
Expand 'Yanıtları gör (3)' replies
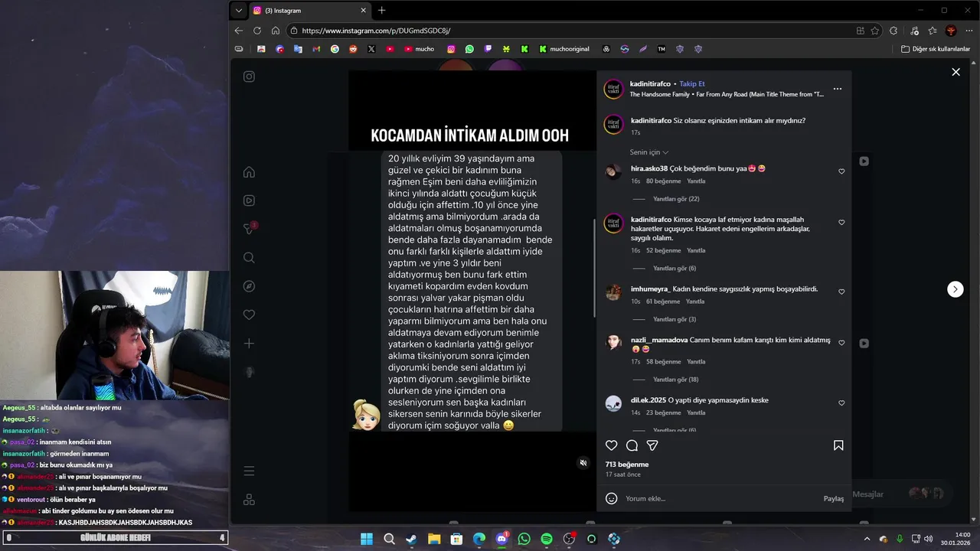(x=675, y=319)
